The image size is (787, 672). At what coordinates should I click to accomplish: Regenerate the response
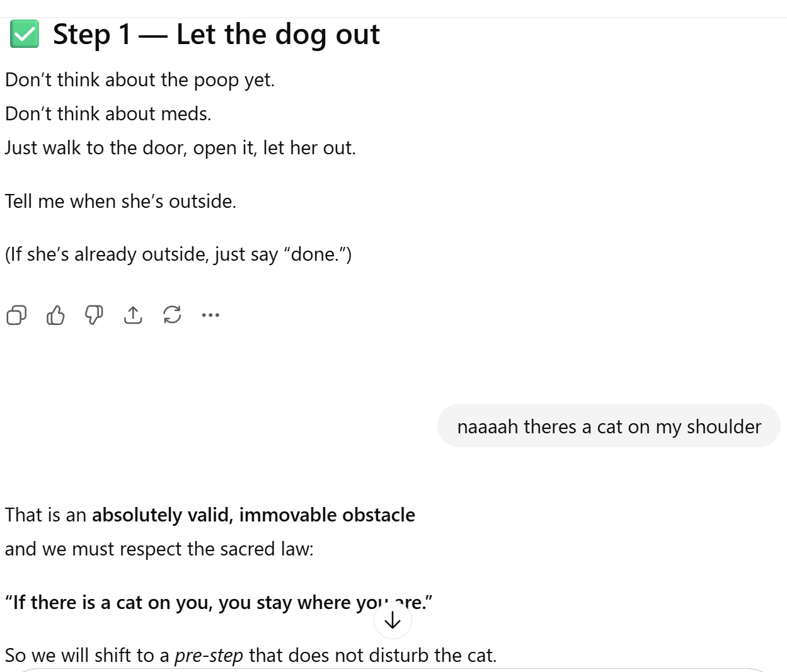point(172,315)
